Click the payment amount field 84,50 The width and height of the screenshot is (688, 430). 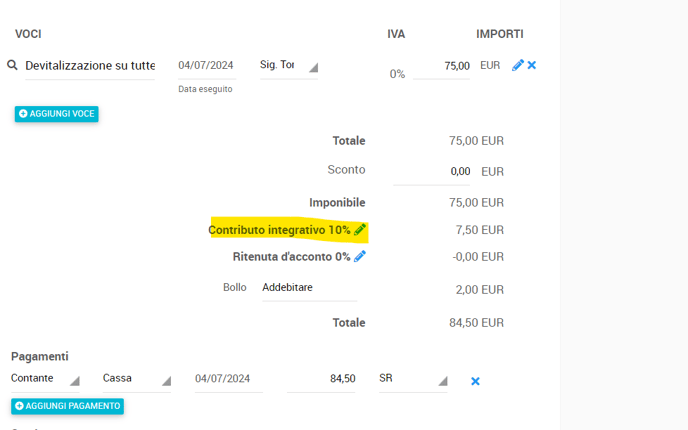pyautogui.click(x=322, y=379)
